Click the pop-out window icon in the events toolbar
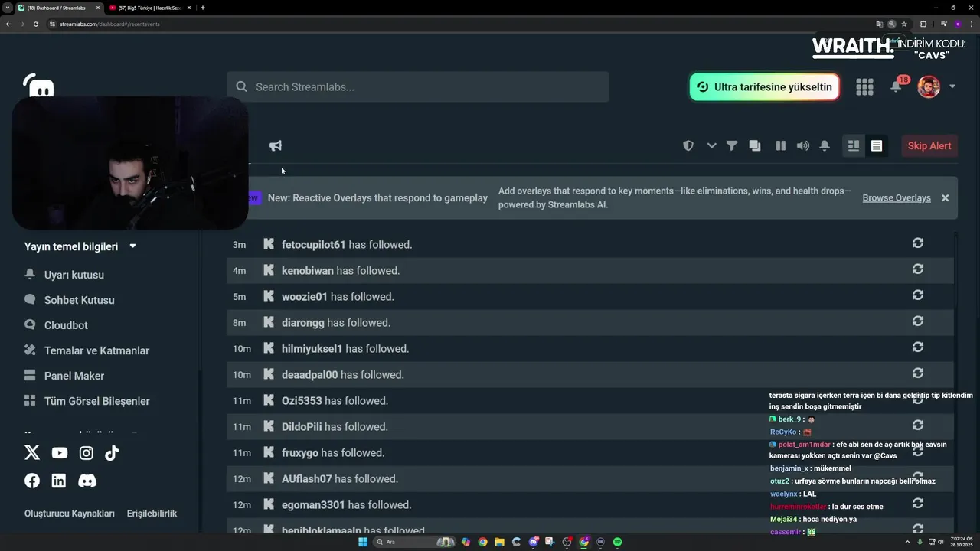 pyautogui.click(x=755, y=145)
